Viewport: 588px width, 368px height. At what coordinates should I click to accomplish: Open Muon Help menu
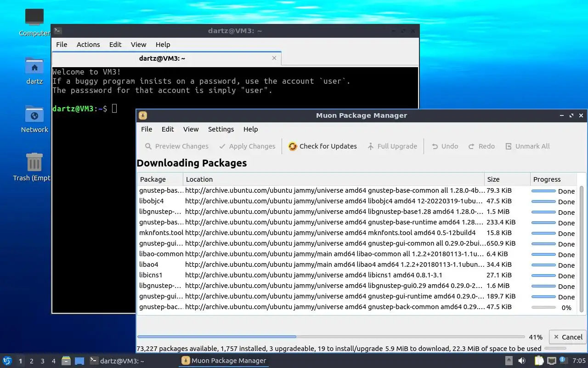tap(250, 129)
